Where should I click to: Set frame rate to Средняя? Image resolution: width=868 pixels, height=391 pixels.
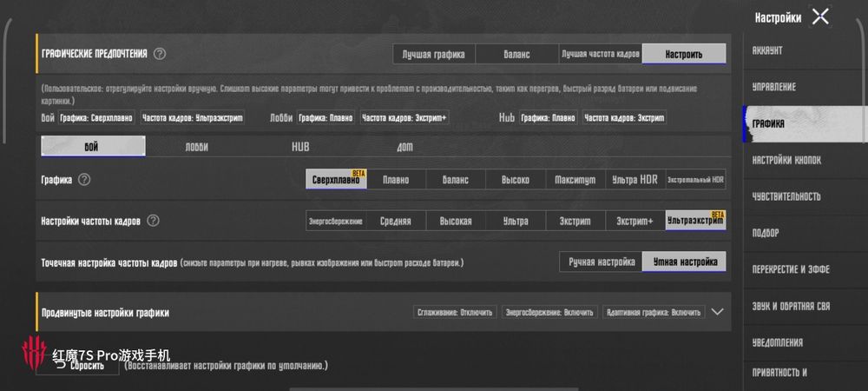coord(396,221)
